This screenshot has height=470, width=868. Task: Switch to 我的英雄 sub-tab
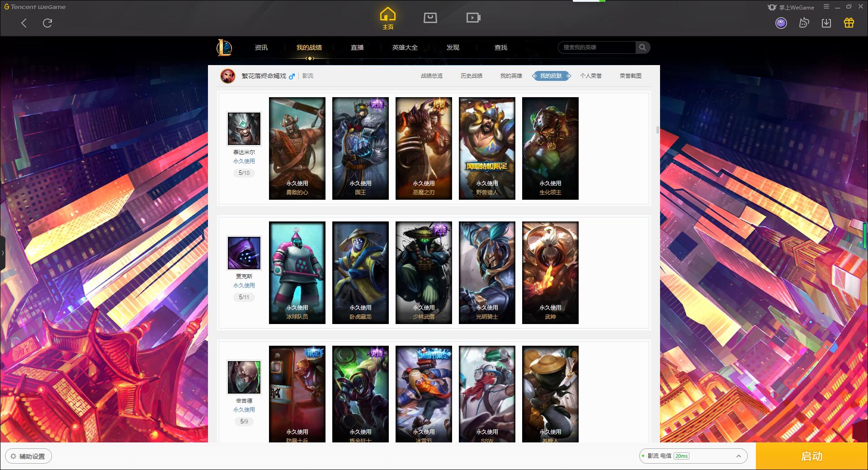[511, 76]
